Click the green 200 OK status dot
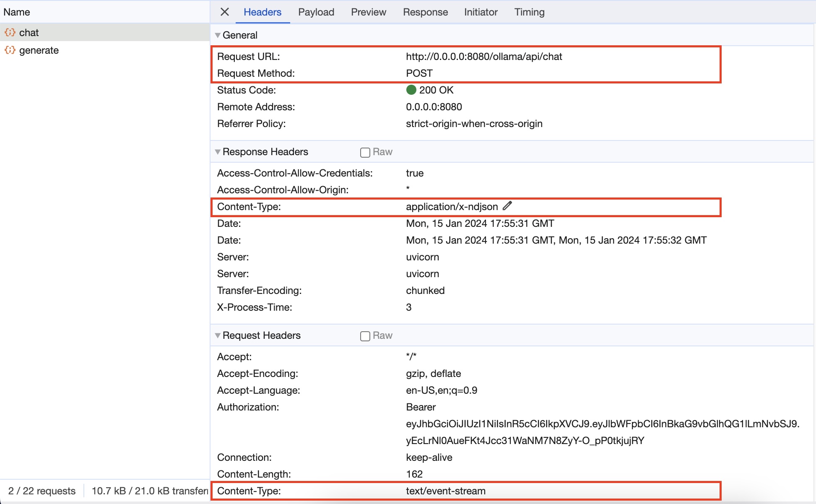 click(x=411, y=90)
